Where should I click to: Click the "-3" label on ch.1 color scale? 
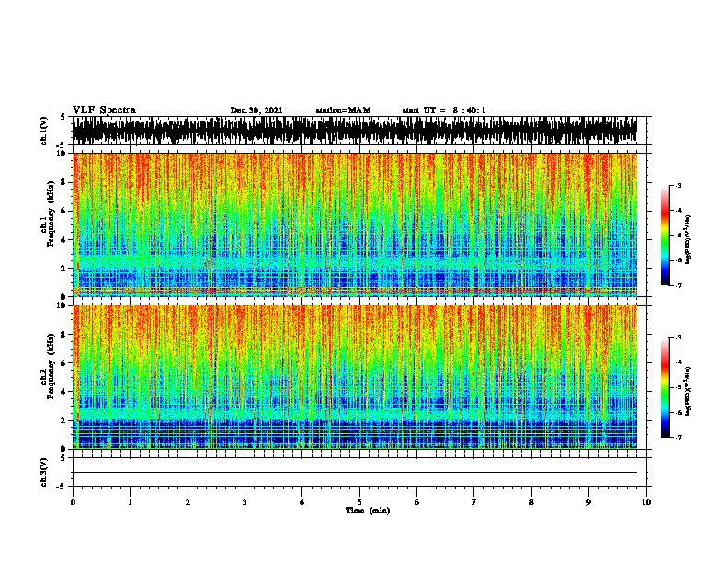pos(677,186)
